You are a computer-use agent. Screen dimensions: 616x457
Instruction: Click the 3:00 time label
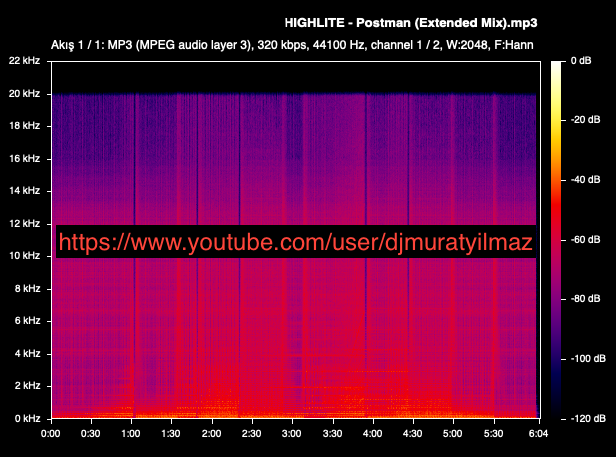pos(292,434)
